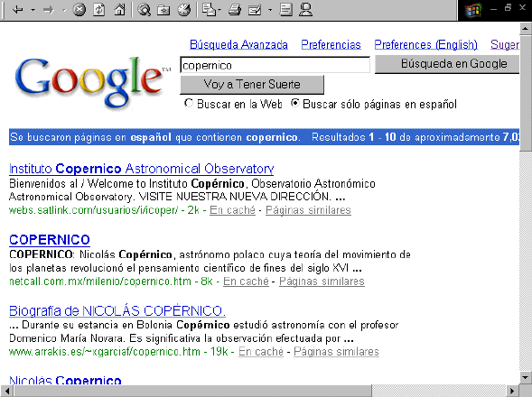Open the browser Search pane
532x397 pixels.
[145, 10]
